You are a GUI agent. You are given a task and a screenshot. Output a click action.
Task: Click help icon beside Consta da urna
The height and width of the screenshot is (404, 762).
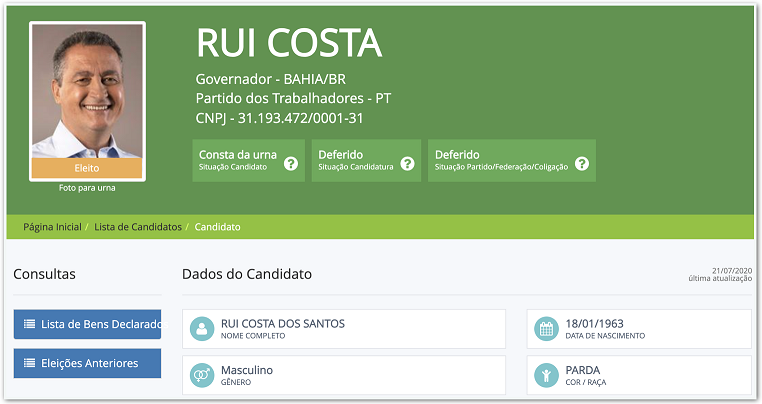(291, 162)
